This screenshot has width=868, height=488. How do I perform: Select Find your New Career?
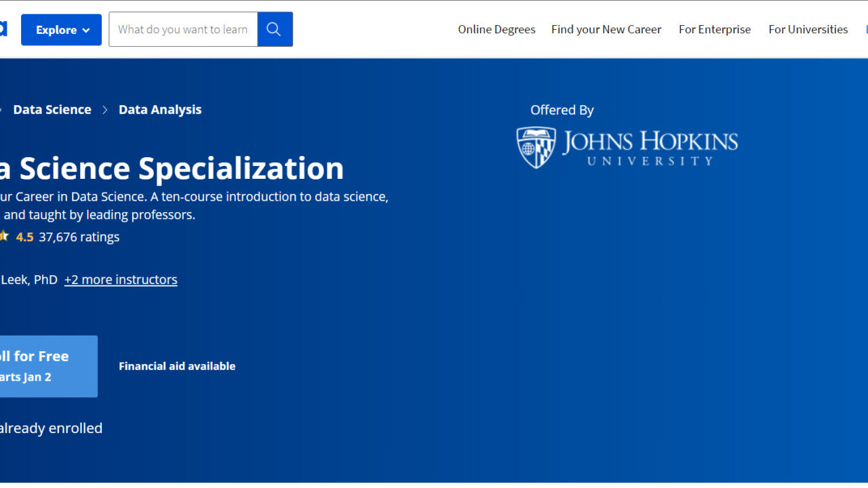click(x=606, y=29)
